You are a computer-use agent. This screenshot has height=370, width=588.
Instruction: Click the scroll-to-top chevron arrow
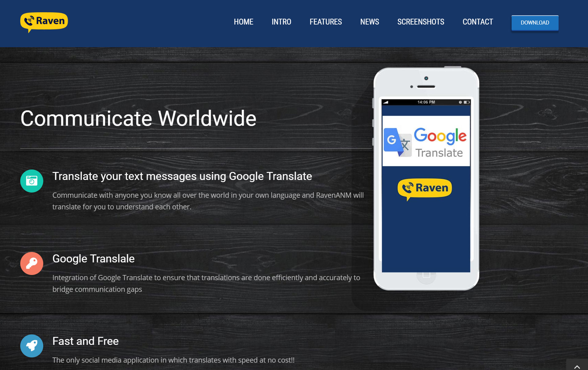(x=577, y=366)
